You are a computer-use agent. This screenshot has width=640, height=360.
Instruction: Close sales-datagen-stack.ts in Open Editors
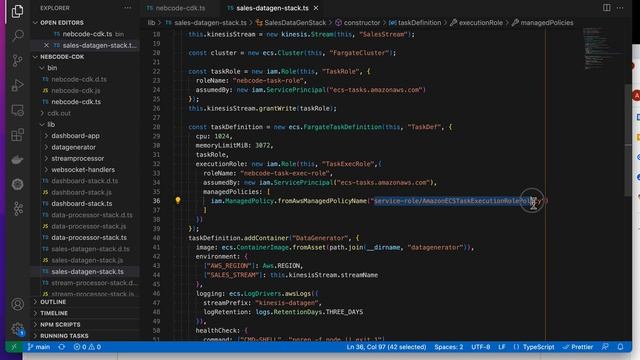[46, 45]
